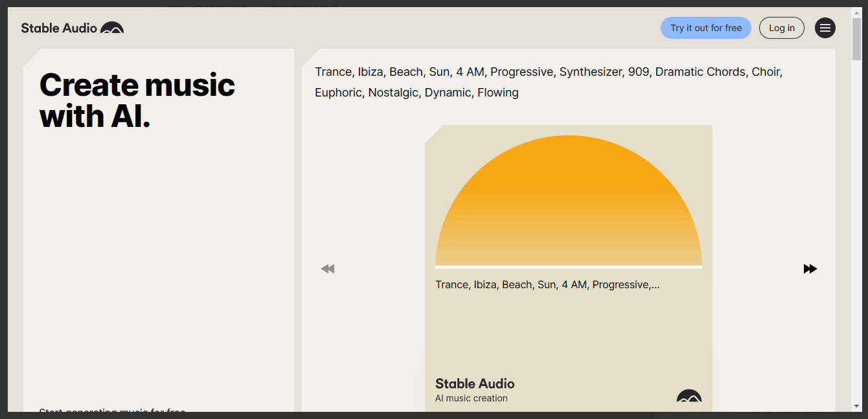Select the 'Choir' prompt keyword
The image size is (868, 419).
(766, 71)
